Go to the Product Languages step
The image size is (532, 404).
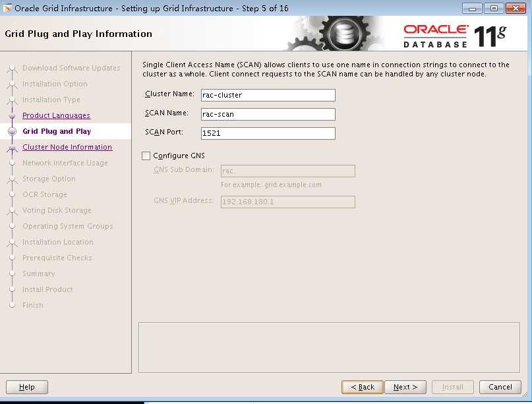click(x=56, y=115)
